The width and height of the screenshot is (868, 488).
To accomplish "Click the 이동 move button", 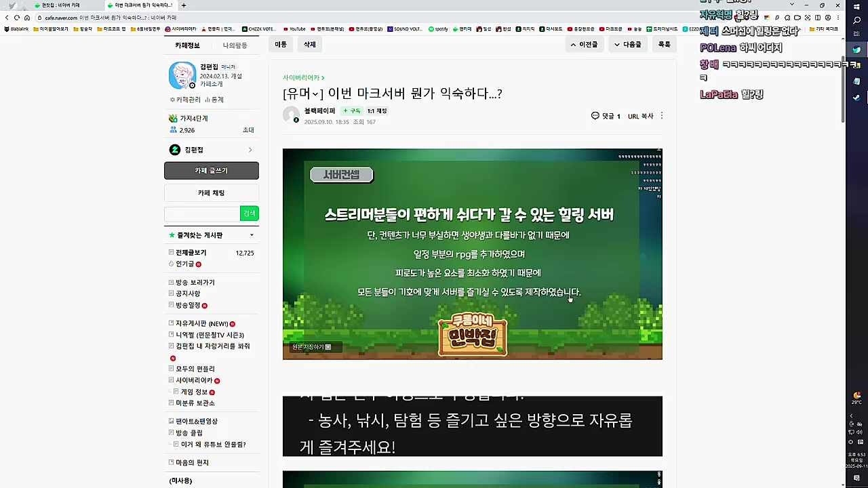I will click(x=281, y=45).
